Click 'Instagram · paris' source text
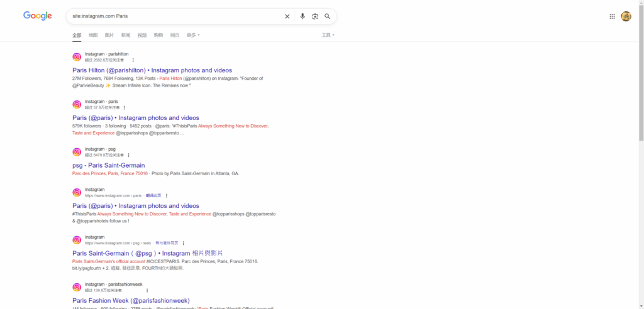The width and height of the screenshot is (644, 309). [101, 102]
